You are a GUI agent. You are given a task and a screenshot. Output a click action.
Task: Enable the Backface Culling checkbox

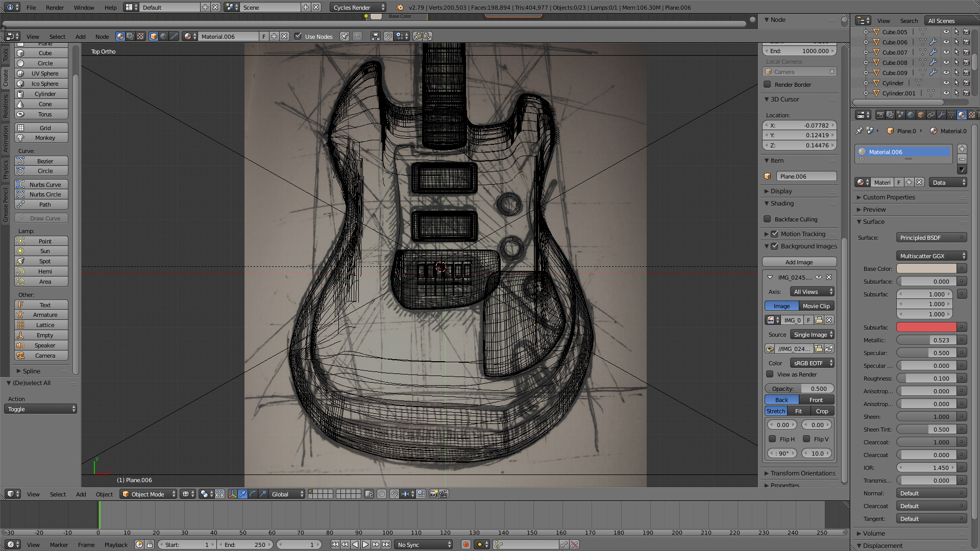point(767,219)
